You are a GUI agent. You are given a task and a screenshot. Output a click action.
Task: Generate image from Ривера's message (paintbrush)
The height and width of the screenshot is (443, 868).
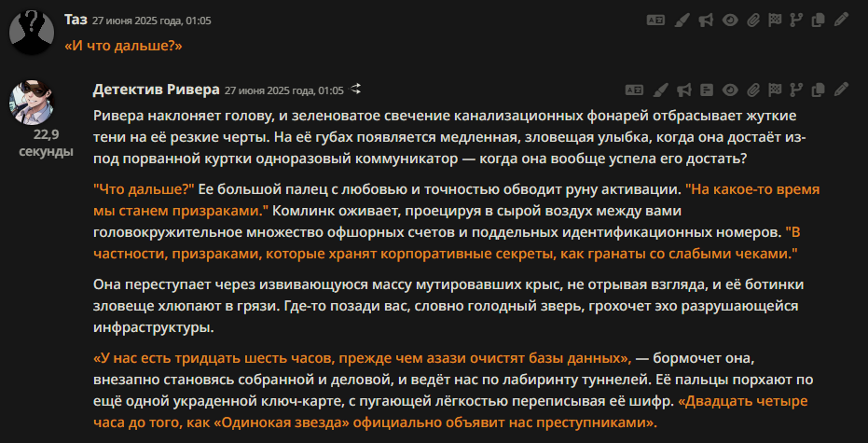tap(660, 90)
